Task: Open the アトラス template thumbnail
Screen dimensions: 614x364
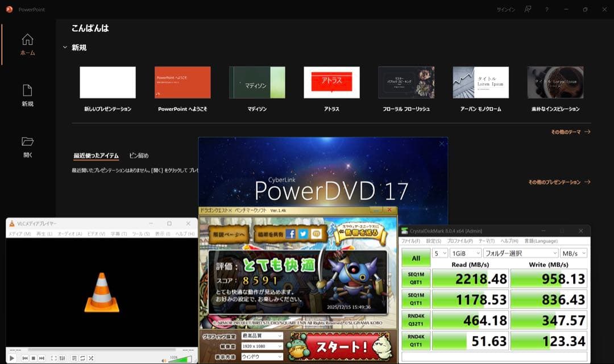Action: click(332, 82)
